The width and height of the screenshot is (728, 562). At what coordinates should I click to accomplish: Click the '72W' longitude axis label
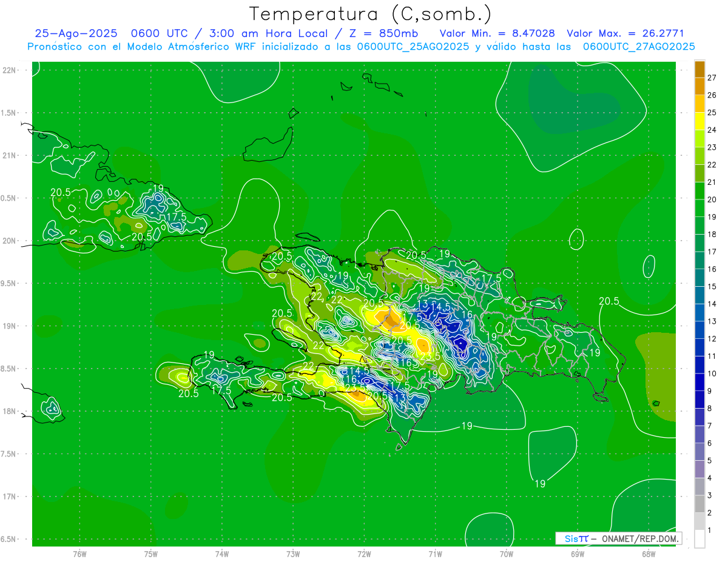[365, 554]
